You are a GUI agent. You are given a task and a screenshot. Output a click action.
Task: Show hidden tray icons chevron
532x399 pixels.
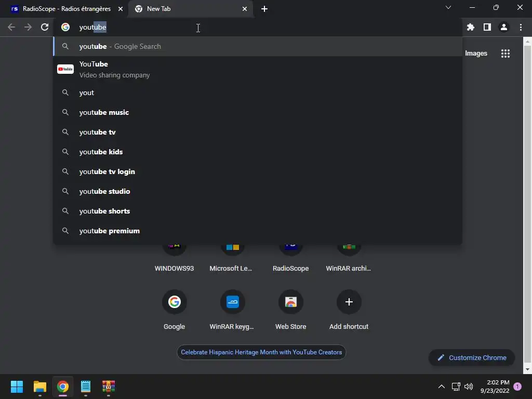(442, 387)
